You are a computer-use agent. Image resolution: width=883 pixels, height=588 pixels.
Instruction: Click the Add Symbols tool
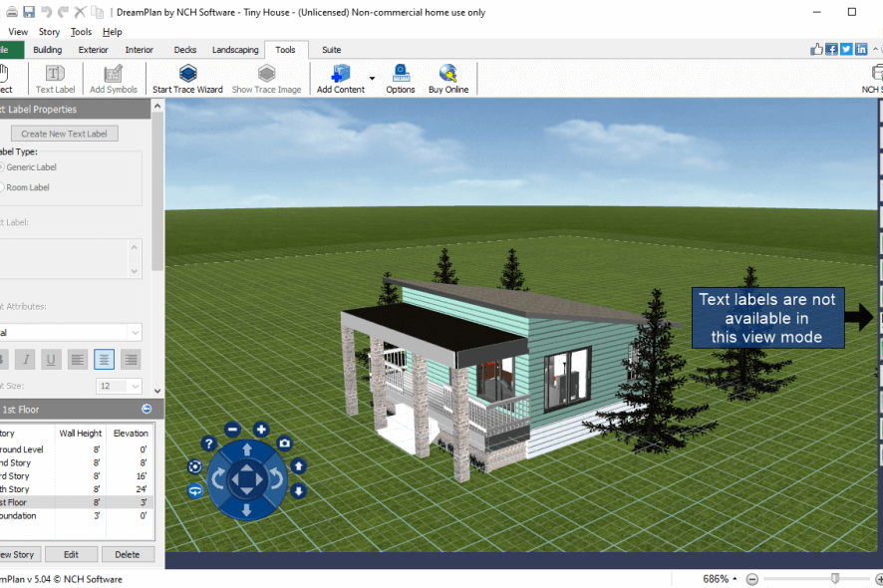[114, 79]
